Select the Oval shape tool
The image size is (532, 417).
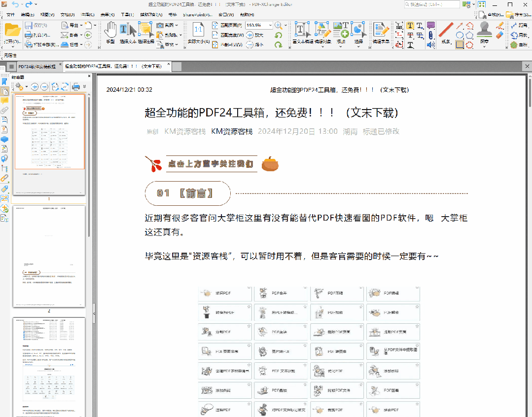[460, 35]
